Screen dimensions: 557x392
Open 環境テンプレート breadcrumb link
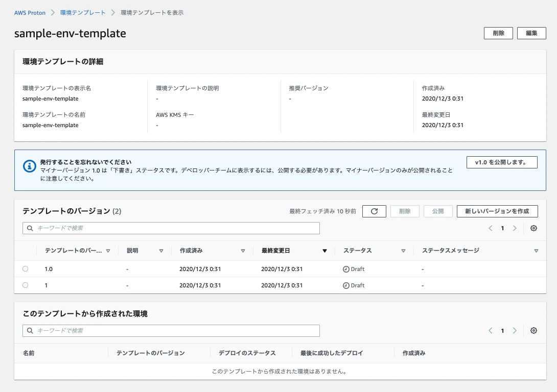[83, 13]
